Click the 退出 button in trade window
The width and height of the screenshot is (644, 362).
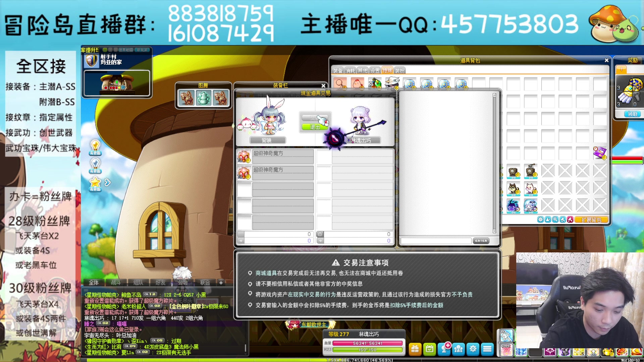click(x=315, y=127)
